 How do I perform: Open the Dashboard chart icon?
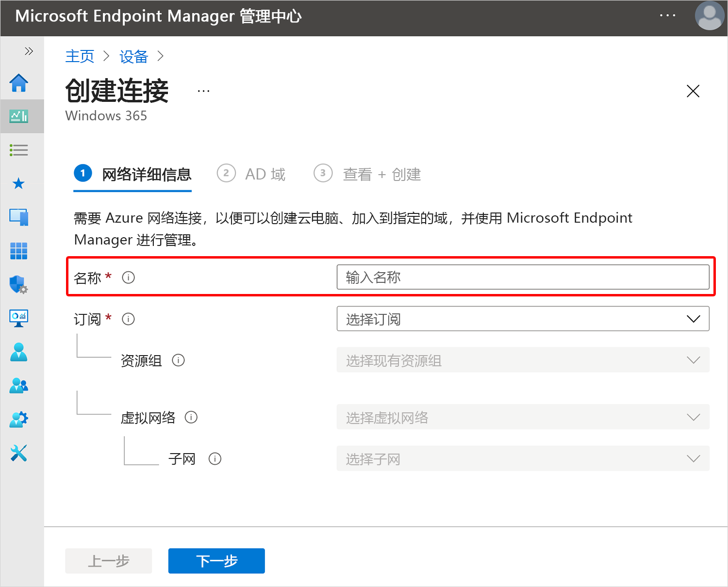pyautogui.click(x=19, y=116)
